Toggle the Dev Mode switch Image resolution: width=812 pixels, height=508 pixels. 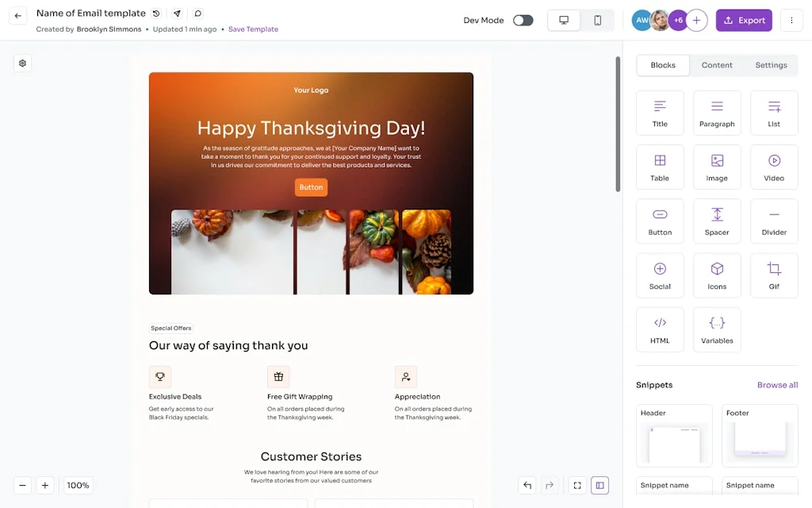coord(523,20)
